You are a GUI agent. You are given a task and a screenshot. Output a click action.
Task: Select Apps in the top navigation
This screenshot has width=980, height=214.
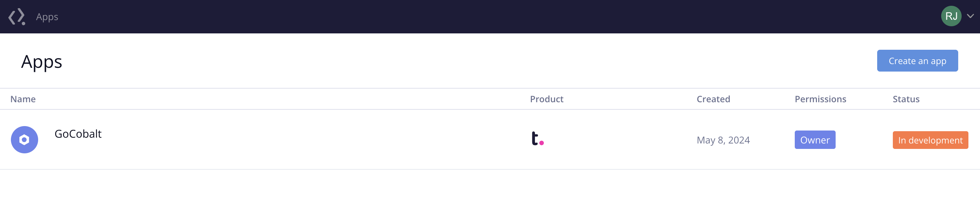coord(47,16)
